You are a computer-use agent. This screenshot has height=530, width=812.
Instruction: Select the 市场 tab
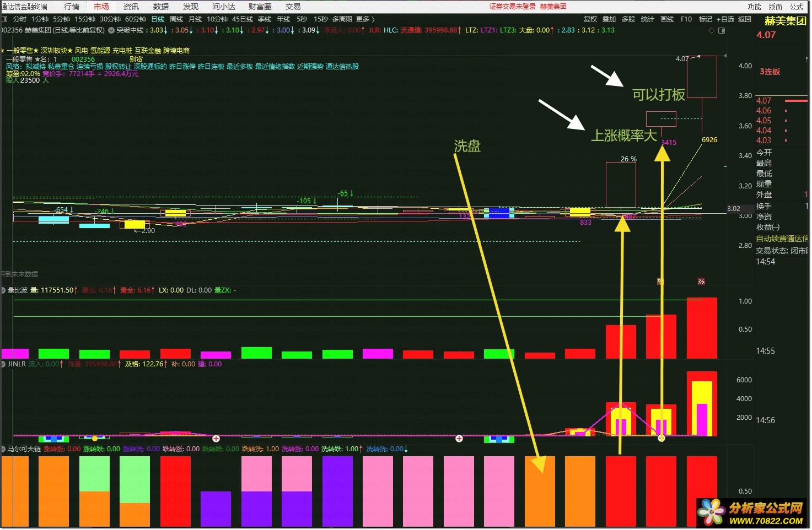coord(101,7)
